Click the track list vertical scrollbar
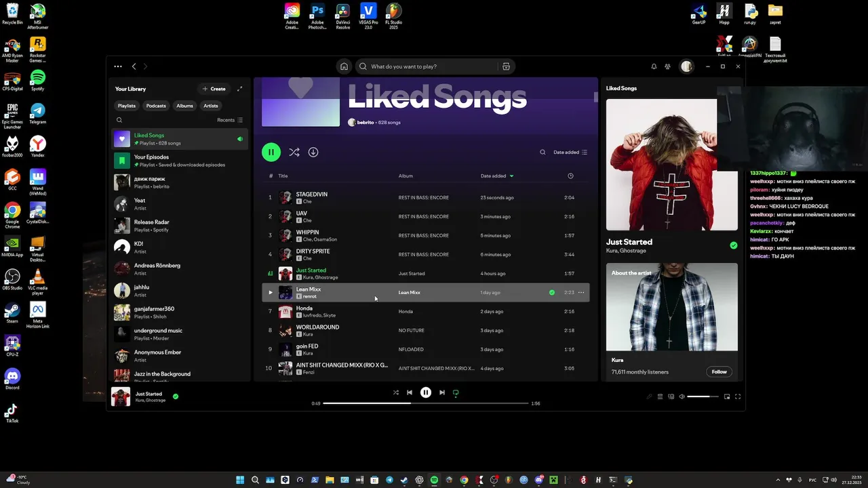Image resolution: width=868 pixels, height=488 pixels. (x=596, y=97)
